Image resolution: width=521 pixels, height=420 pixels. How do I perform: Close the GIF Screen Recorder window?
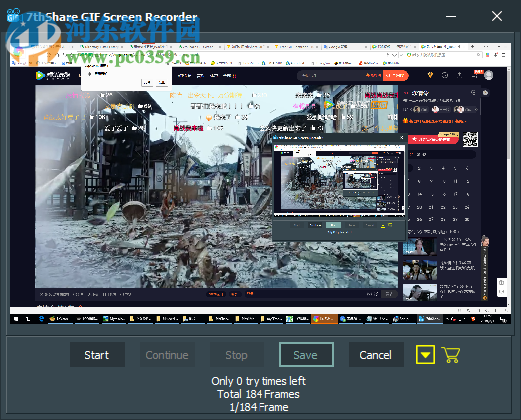coord(497,16)
